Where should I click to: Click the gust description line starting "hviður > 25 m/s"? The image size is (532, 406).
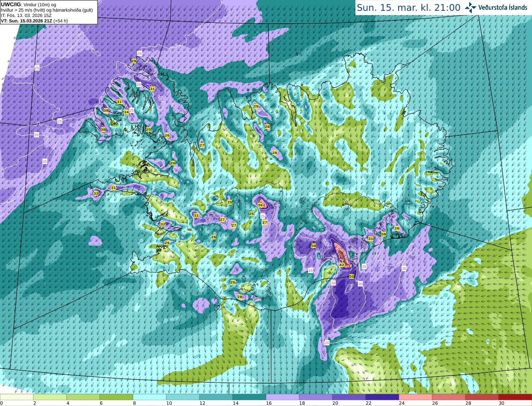point(47,10)
